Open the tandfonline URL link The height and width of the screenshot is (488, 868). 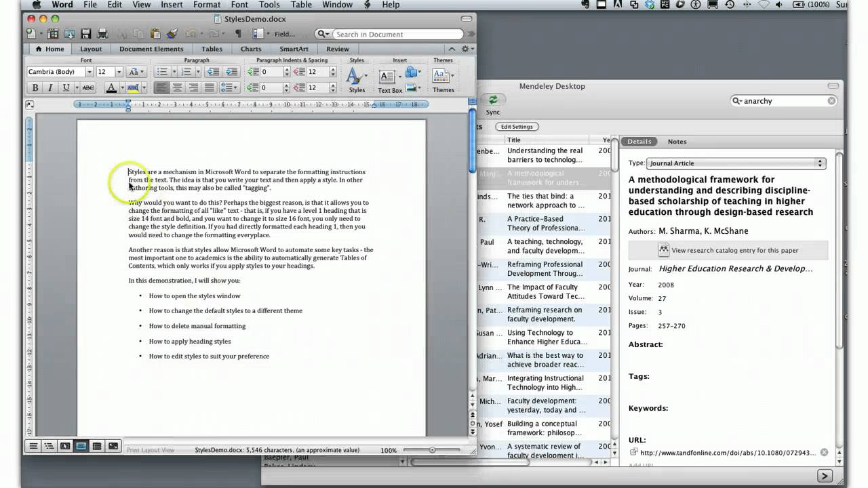(x=728, y=453)
